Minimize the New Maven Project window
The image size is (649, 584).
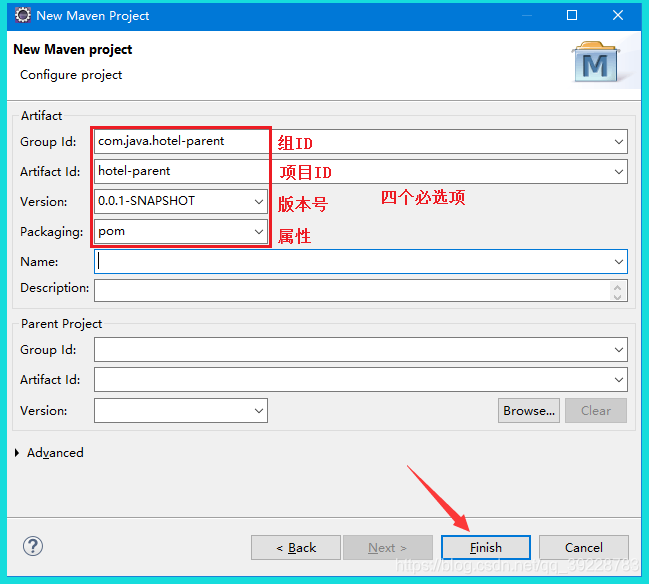[527, 15]
